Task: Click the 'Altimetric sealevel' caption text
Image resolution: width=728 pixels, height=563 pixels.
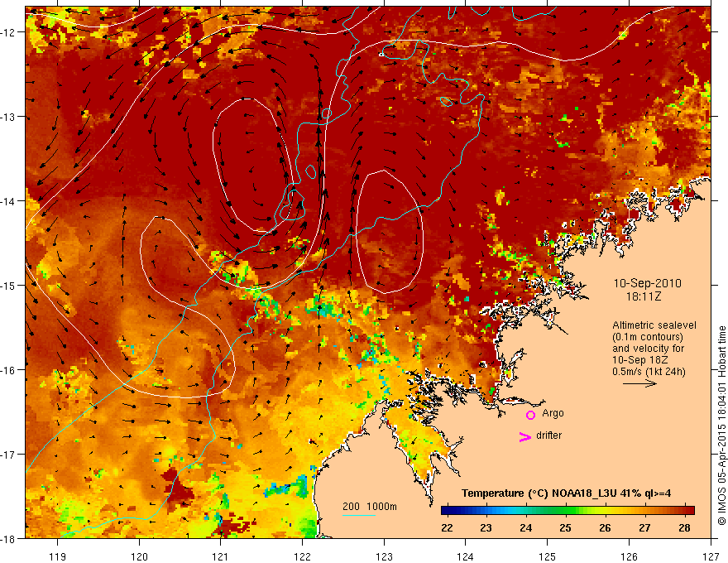Action: 654,325
